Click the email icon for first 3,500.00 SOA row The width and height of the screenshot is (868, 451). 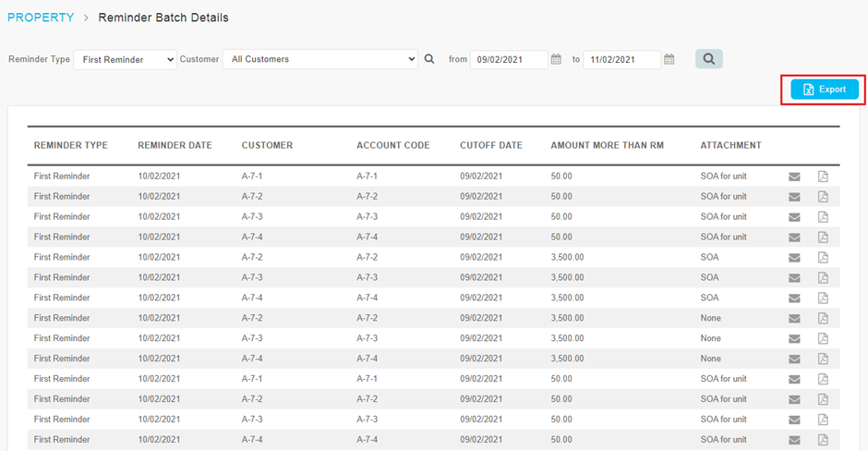[794, 258]
